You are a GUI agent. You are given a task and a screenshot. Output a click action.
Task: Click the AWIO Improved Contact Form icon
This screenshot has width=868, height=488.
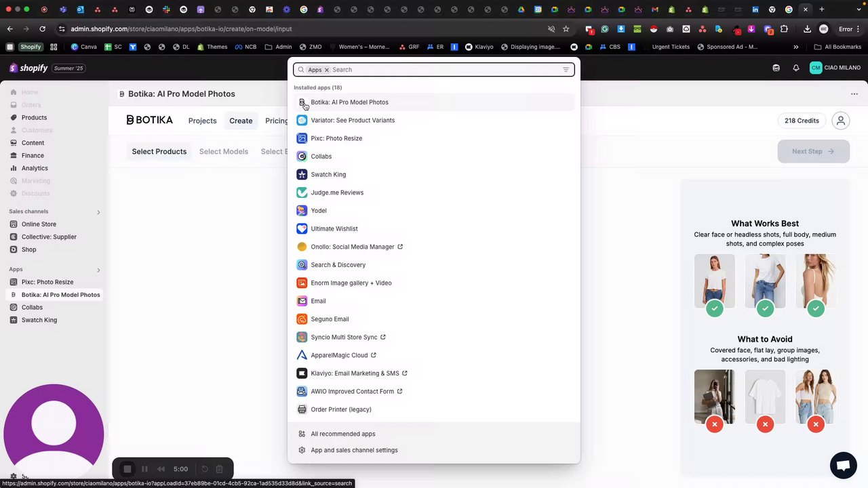point(302,392)
